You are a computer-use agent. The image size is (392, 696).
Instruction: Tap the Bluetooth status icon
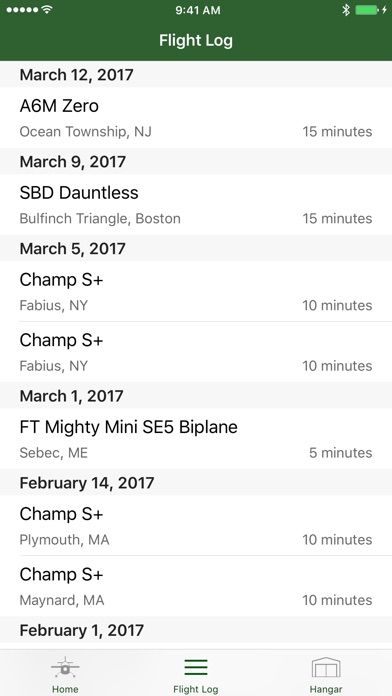346,10
